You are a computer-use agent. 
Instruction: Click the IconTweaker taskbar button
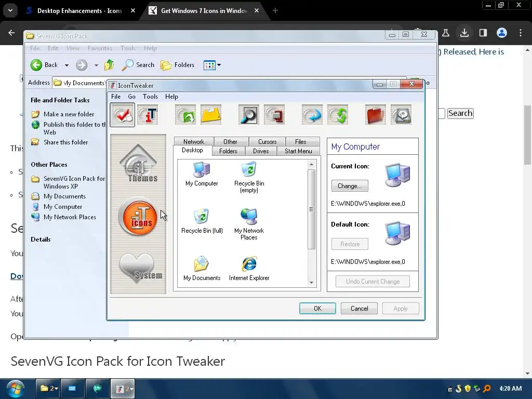[x=123, y=389]
